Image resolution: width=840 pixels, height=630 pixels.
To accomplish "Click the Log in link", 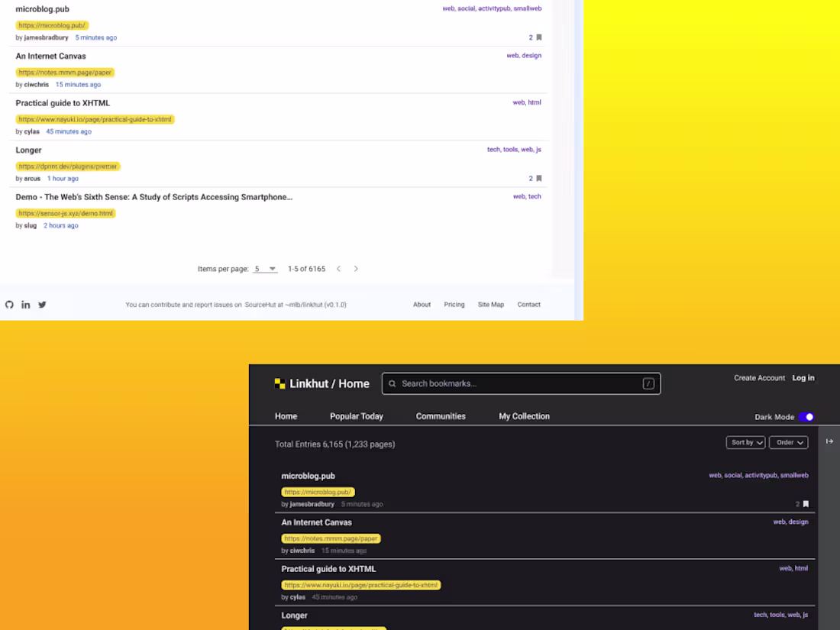I will tap(803, 378).
